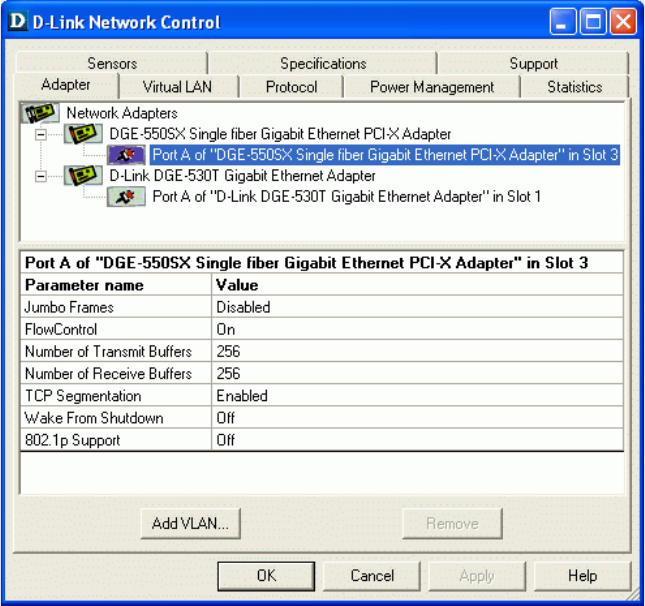Switch to the Support tab
Screen dimensions: 645x606
click(x=533, y=63)
